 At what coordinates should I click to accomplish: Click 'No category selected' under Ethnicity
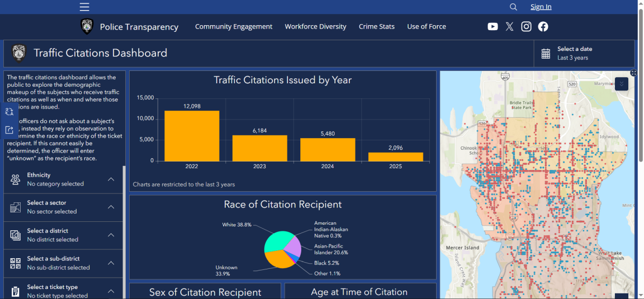tap(55, 183)
